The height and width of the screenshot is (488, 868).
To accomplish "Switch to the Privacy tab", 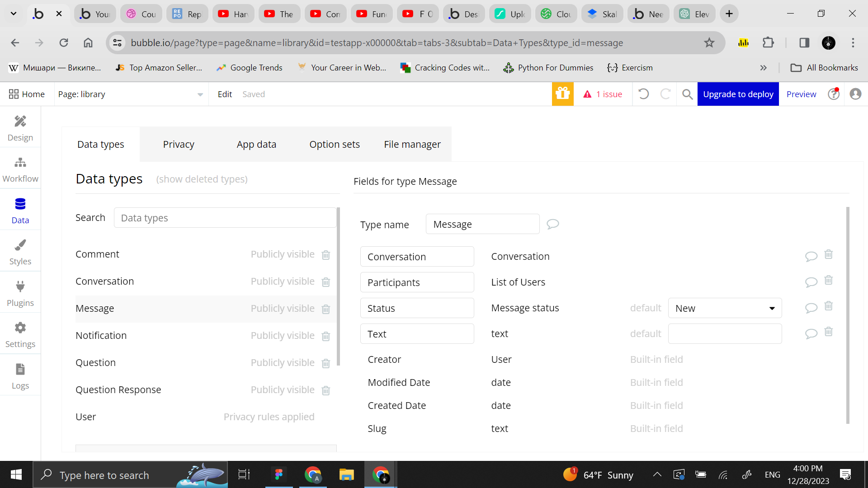I will pyautogui.click(x=179, y=145).
